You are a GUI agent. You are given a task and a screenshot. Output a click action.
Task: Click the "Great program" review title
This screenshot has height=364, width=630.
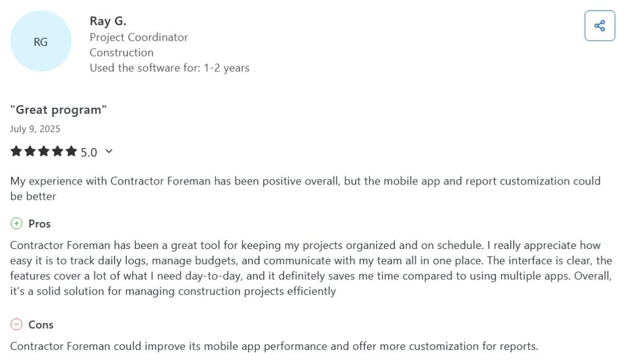tap(58, 109)
